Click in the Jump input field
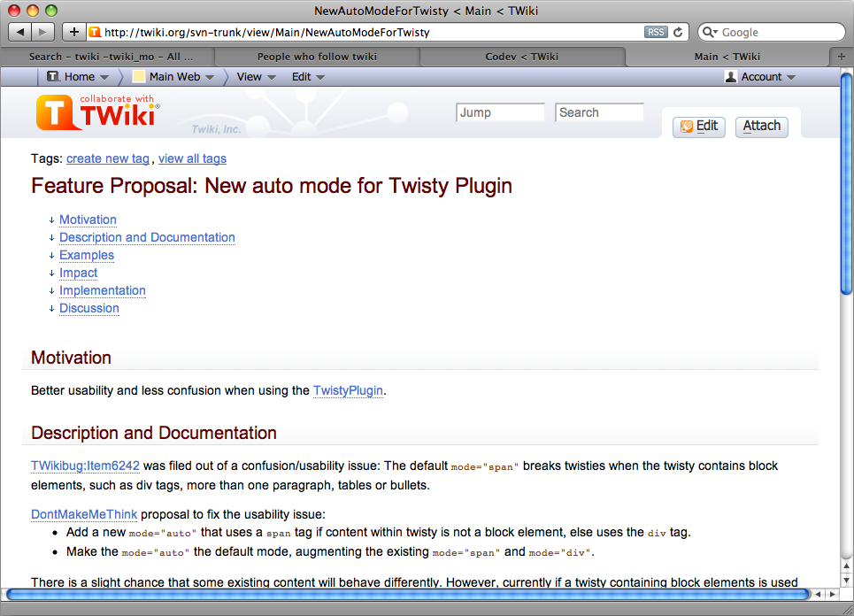The height and width of the screenshot is (616, 854). 500,112
